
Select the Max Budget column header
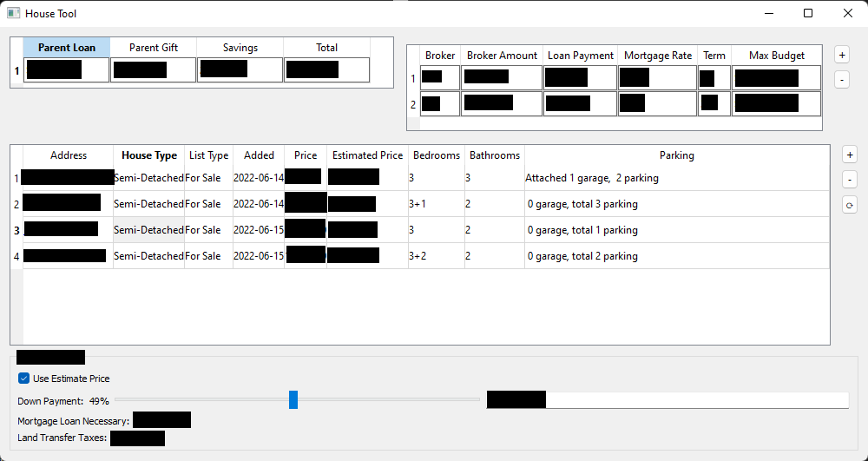pyautogui.click(x=776, y=56)
